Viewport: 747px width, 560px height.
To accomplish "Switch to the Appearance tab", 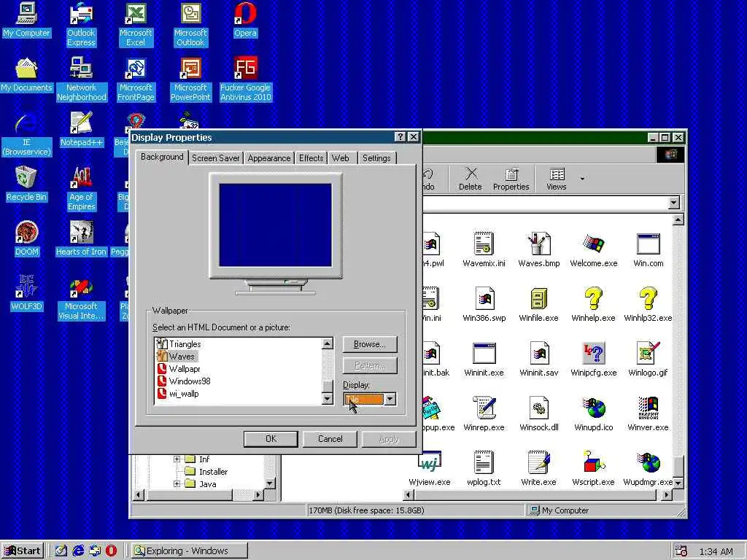I will coord(268,158).
